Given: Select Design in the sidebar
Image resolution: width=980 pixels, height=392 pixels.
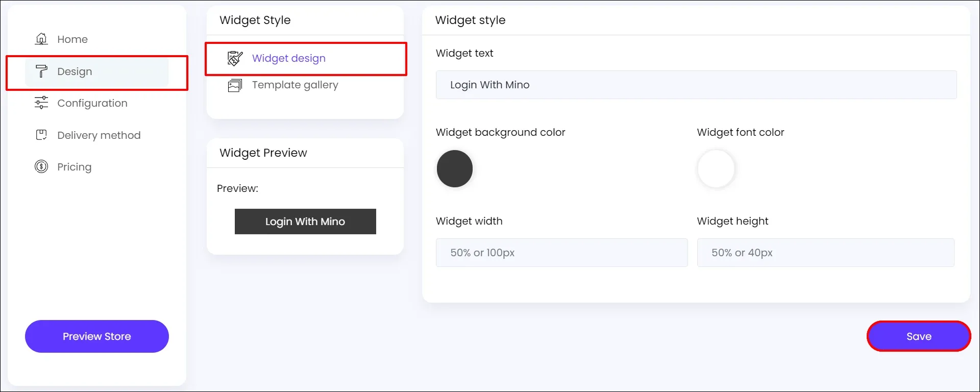Looking at the screenshot, I should pos(97,71).
